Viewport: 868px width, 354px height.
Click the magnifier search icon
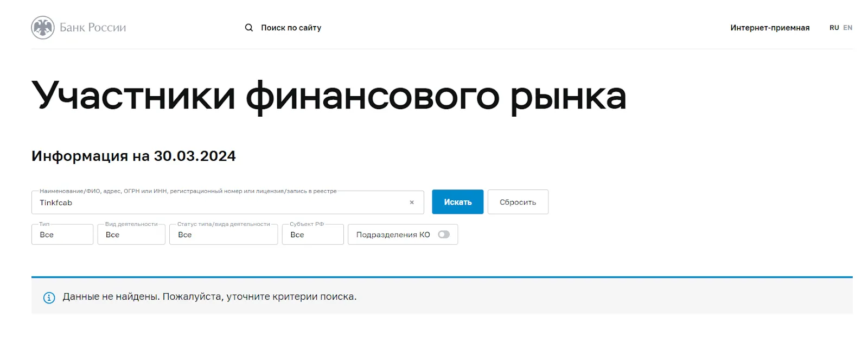click(249, 28)
